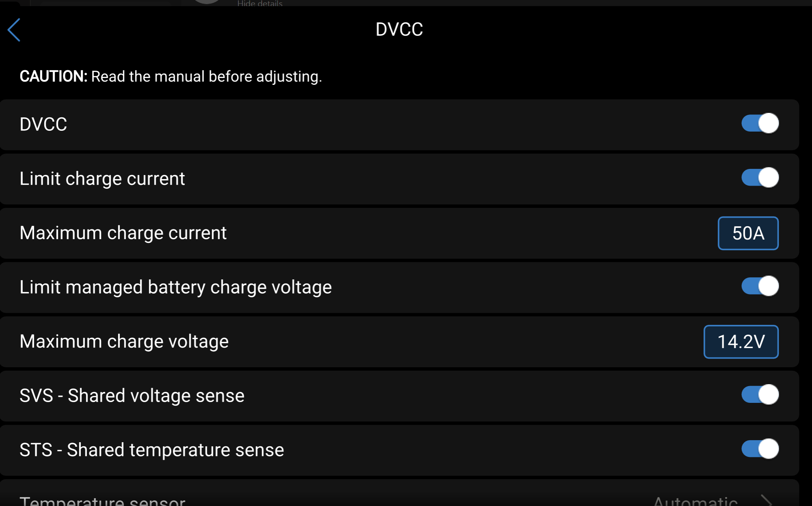The image size is (812, 506).
Task: Select the Maximum charge voltage label
Action: pyautogui.click(x=124, y=342)
